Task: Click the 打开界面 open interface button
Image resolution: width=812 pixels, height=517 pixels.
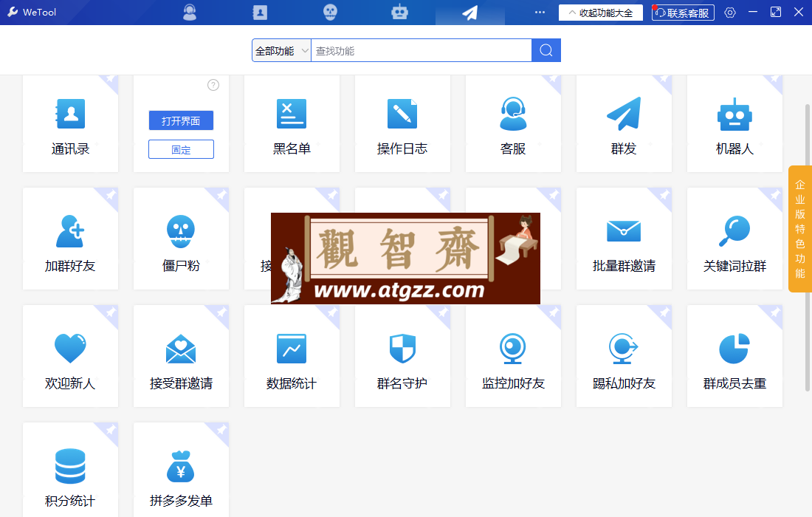Action: coord(182,120)
